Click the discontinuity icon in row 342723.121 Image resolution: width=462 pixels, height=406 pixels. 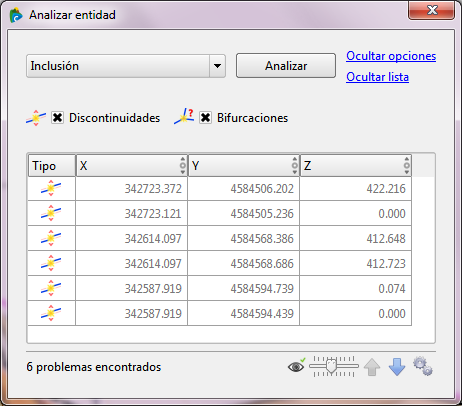coord(51,213)
